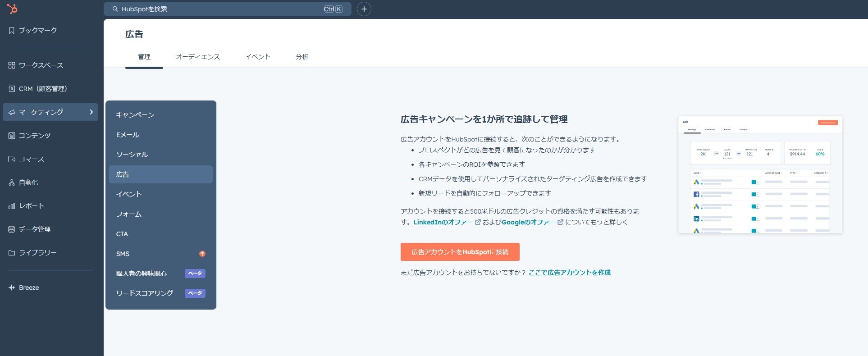868x356 pixels.
Task: Click the folder icon beside ライブラリー
Action: (12, 253)
